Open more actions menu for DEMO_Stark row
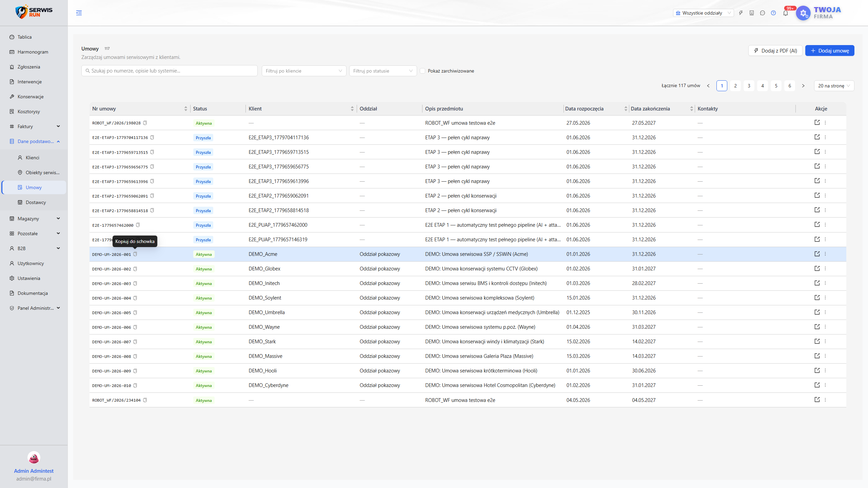 tap(826, 341)
